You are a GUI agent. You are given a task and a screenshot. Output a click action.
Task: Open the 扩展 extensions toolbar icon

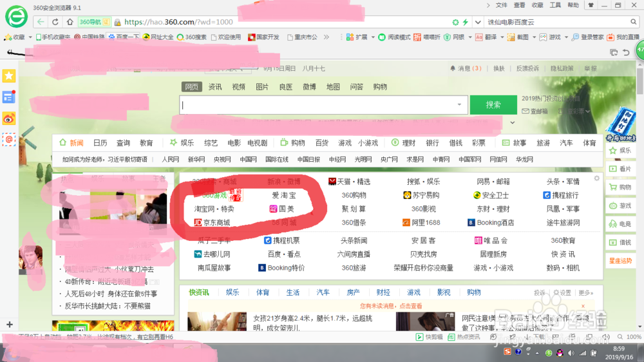click(x=357, y=37)
